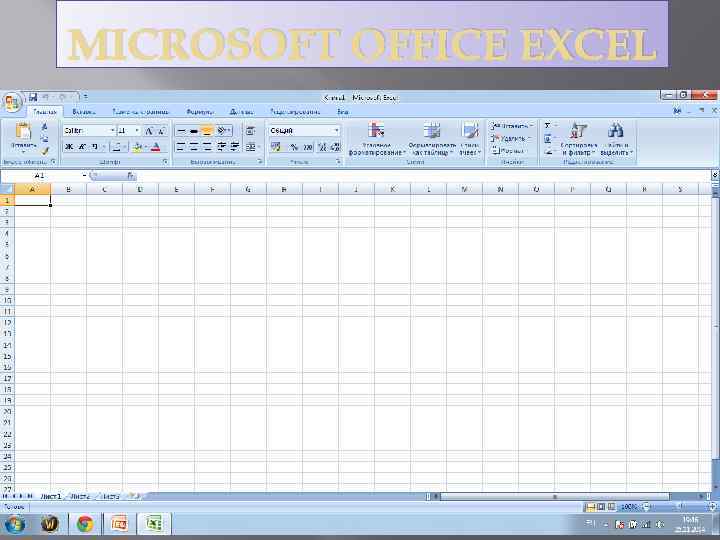
Task: Decrease decimal places icon
Action: click(336, 147)
